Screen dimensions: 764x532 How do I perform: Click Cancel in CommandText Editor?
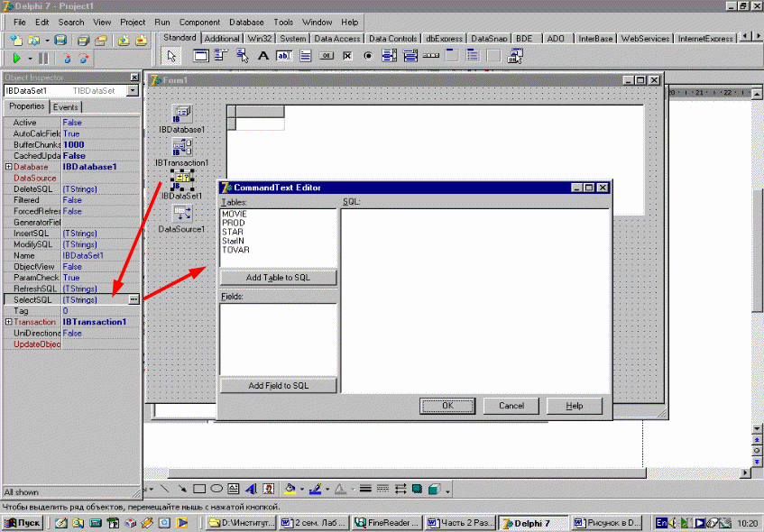[511, 406]
